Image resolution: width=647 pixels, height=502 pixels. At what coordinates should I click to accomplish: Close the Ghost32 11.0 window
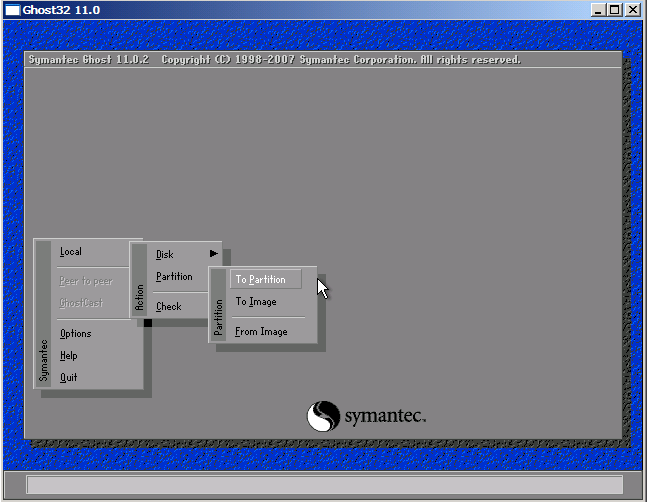(x=633, y=10)
